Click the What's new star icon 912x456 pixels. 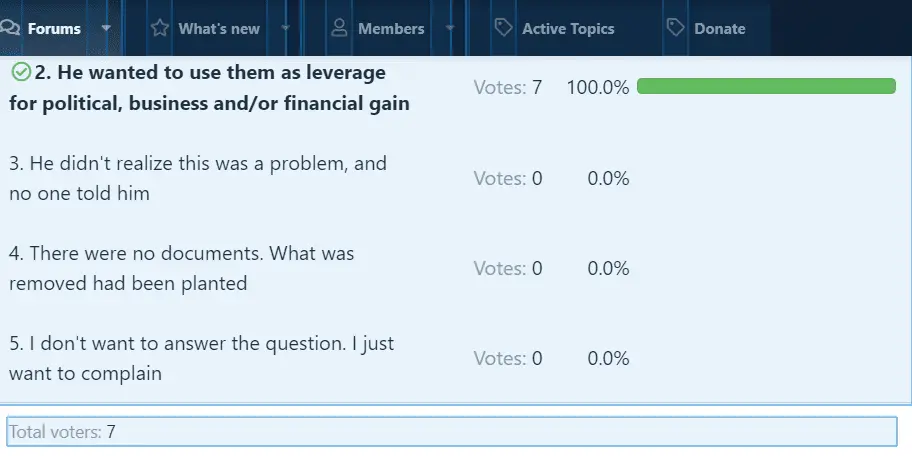pyautogui.click(x=160, y=28)
